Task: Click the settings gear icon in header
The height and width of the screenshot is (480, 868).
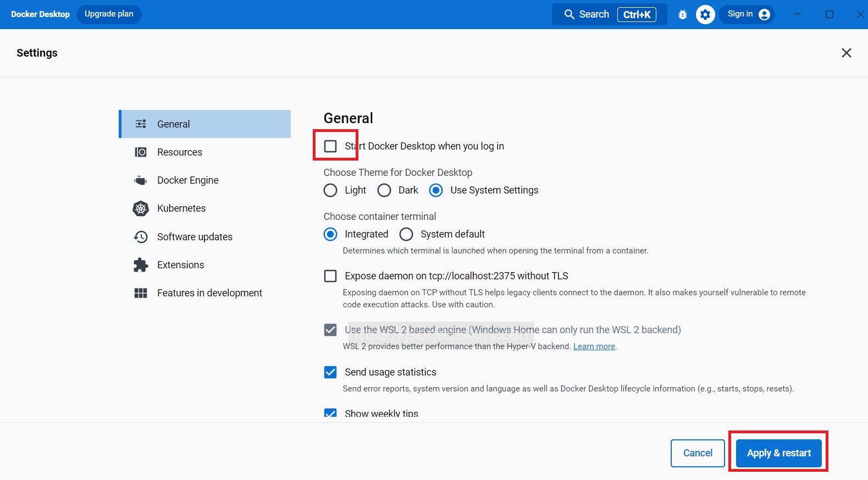Action: click(705, 15)
